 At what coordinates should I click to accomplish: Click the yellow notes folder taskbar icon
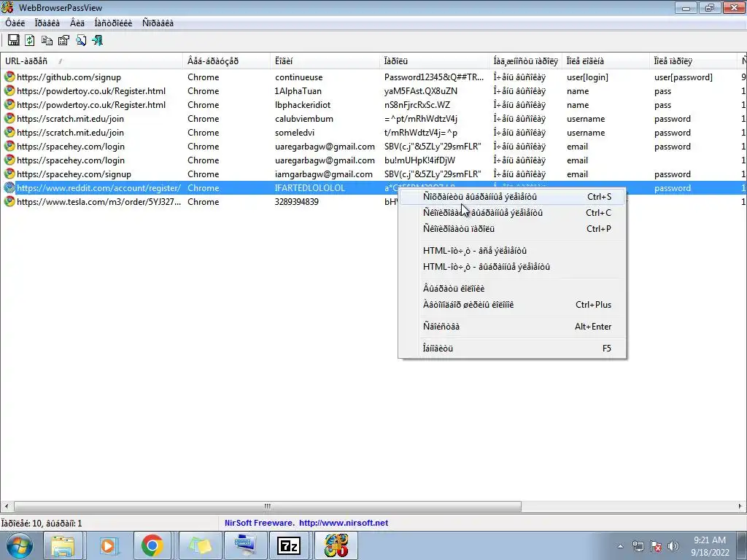200,545
